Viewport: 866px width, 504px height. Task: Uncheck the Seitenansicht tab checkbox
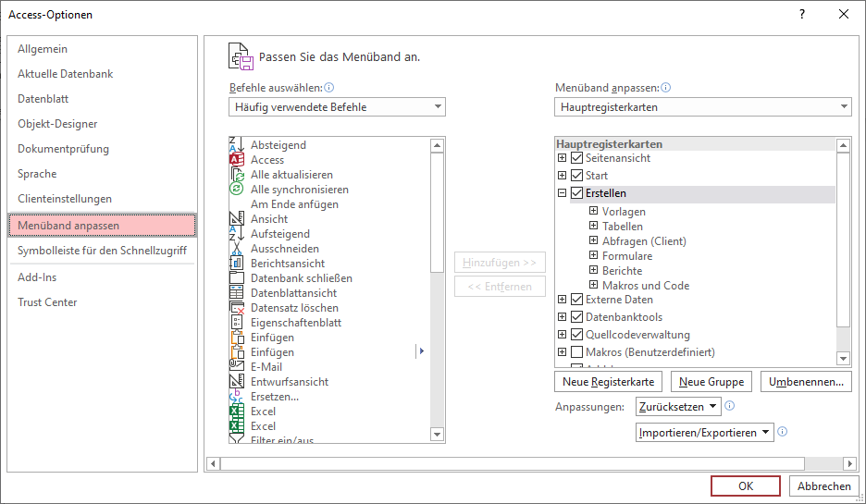(x=577, y=158)
